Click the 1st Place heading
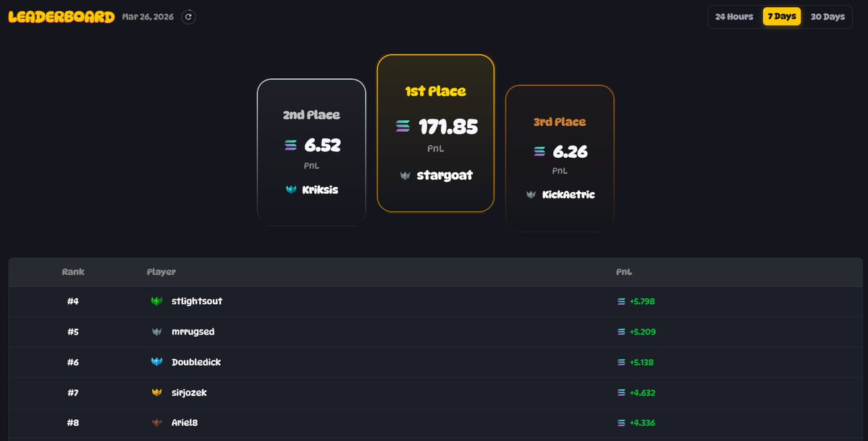The image size is (868, 441). tap(436, 91)
